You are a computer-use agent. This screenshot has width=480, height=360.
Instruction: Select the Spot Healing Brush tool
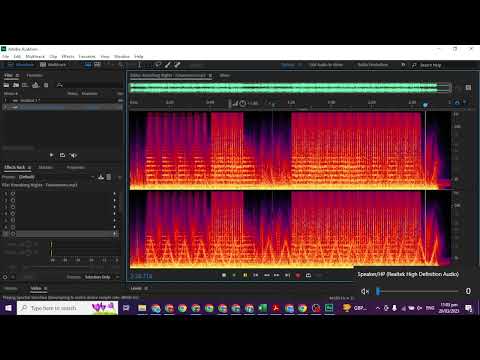177,65
